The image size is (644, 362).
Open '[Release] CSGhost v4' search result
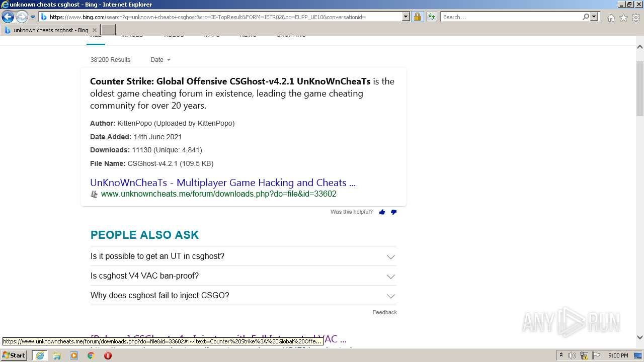click(x=218, y=338)
